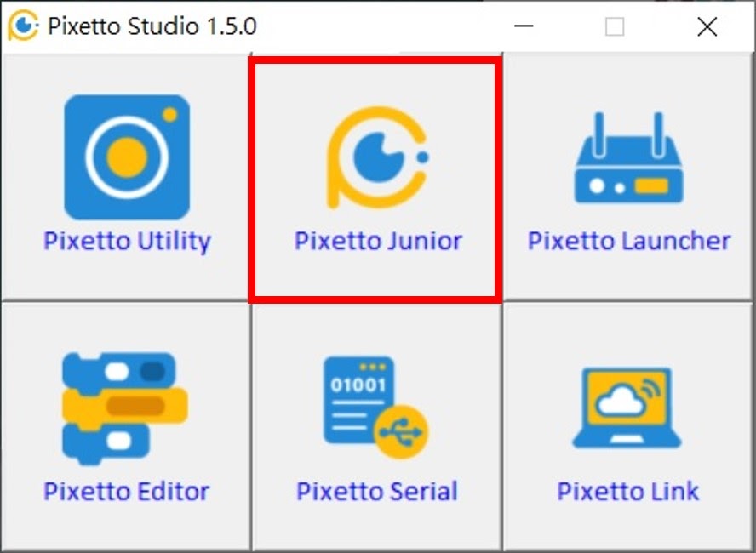The image size is (756, 553).
Task: Open Pixetto Link laptop cloud icon
Action: point(627,408)
